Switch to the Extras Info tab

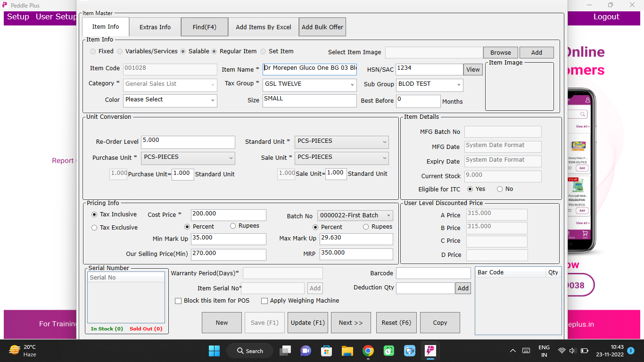[x=155, y=27]
